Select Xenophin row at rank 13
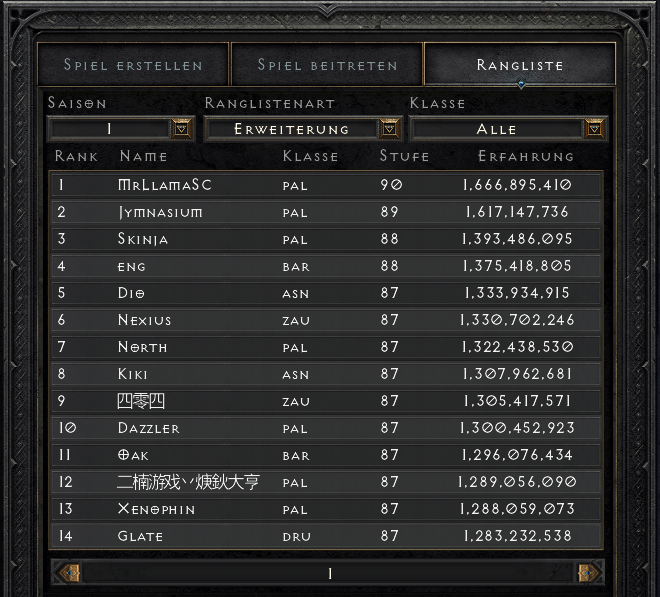660x597 pixels. [326, 509]
